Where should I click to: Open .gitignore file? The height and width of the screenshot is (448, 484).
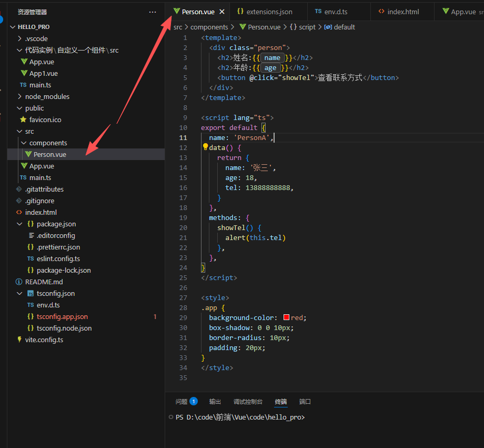[86, 201]
